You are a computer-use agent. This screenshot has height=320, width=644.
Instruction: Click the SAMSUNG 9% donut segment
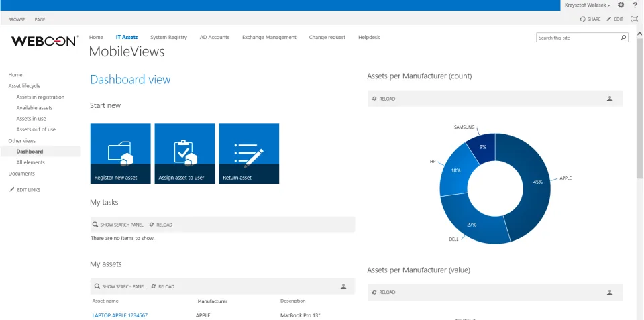484,146
